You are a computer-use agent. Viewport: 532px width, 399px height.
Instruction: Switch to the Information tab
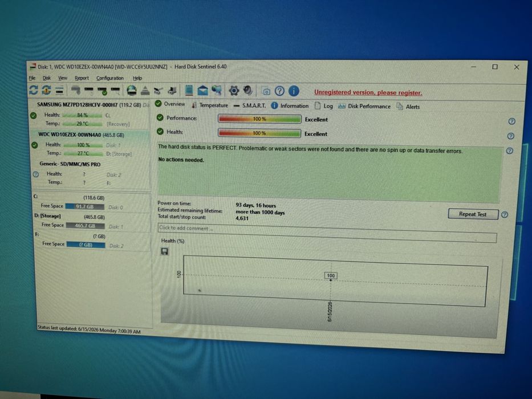(x=290, y=106)
